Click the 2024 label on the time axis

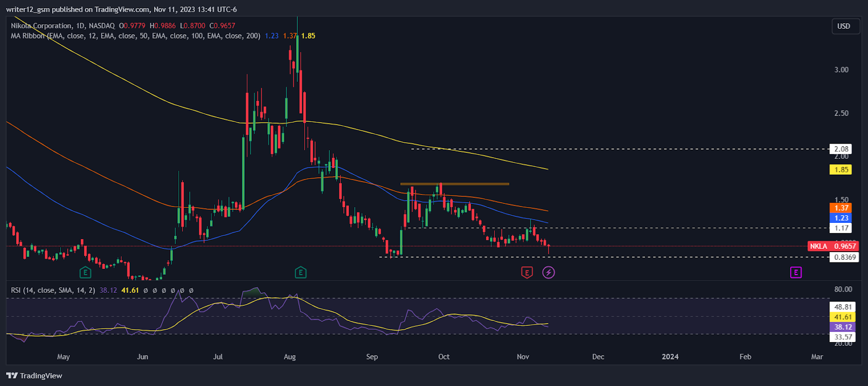(670, 357)
